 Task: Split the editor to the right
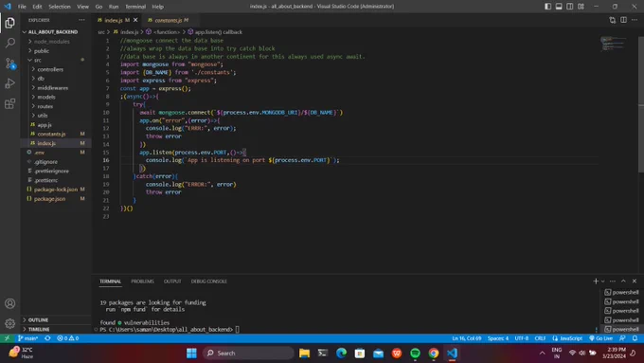(x=623, y=20)
